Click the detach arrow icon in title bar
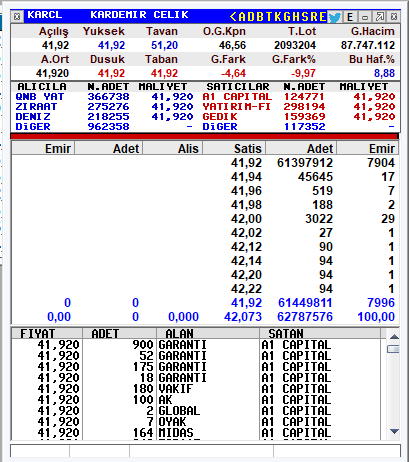Screen dimensions: 409x462 click(x=380, y=17)
